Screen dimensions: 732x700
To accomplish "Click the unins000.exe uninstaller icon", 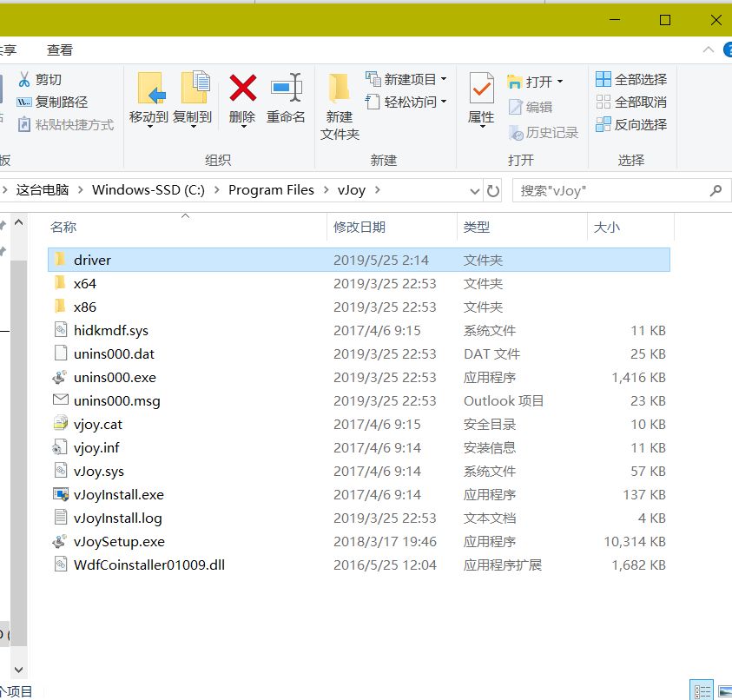I will [x=60, y=377].
